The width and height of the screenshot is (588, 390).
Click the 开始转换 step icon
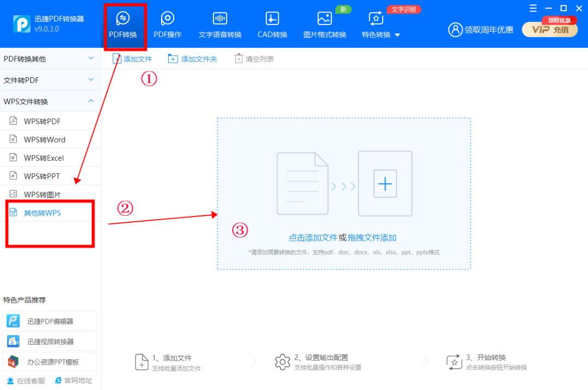click(x=454, y=362)
